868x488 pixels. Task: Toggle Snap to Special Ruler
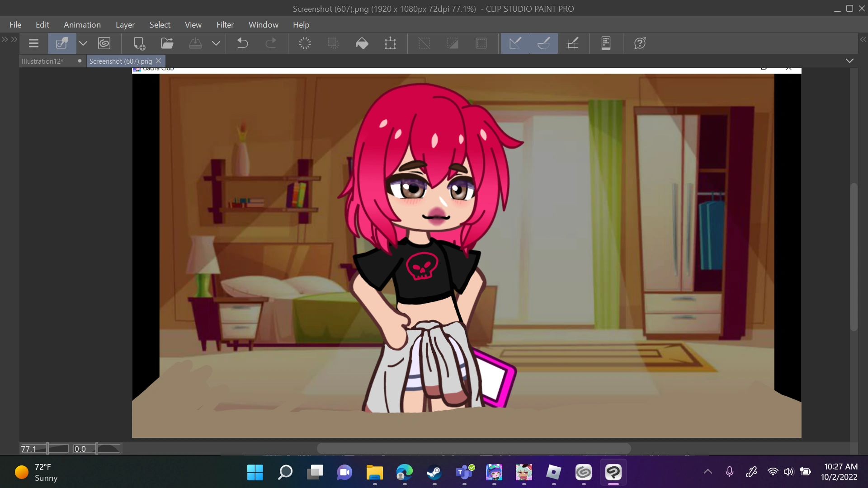(543, 43)
